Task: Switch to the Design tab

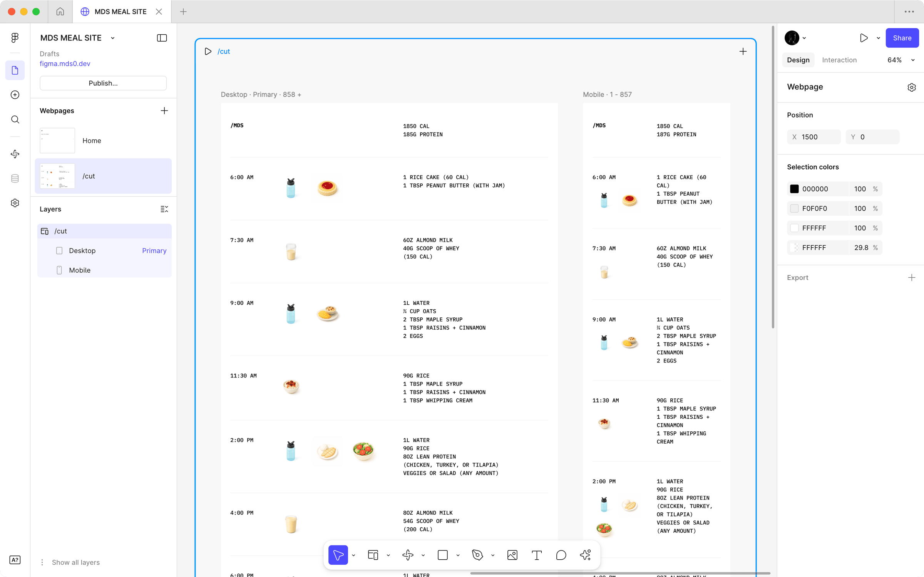Action: [x=798, y=60]
